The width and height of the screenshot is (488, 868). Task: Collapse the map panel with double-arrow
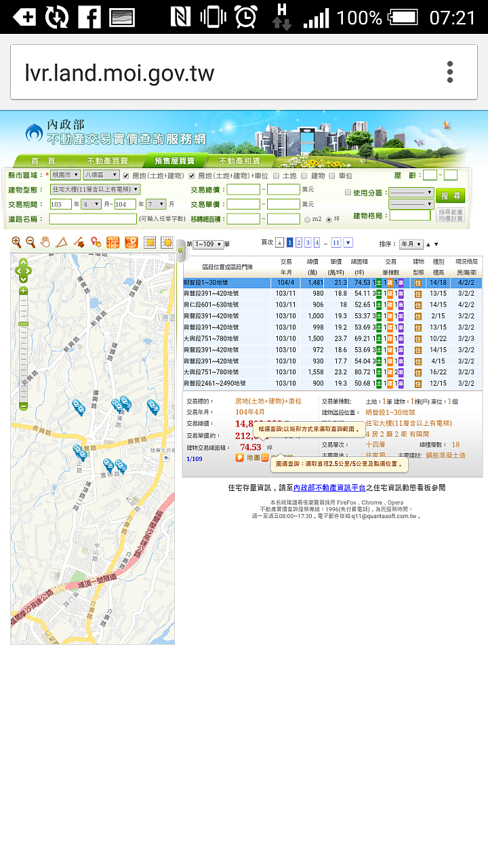click(180, 250)
